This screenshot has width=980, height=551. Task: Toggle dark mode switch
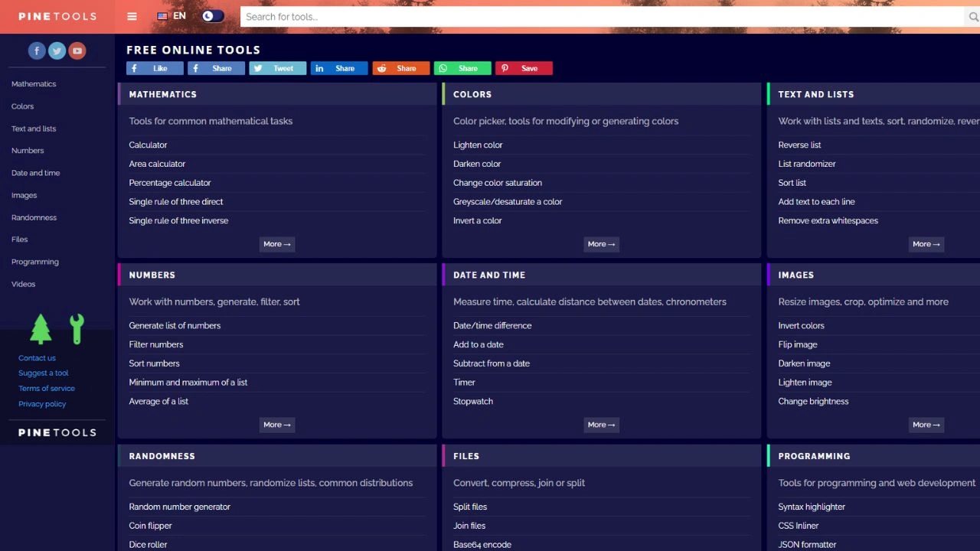point(213,16)
